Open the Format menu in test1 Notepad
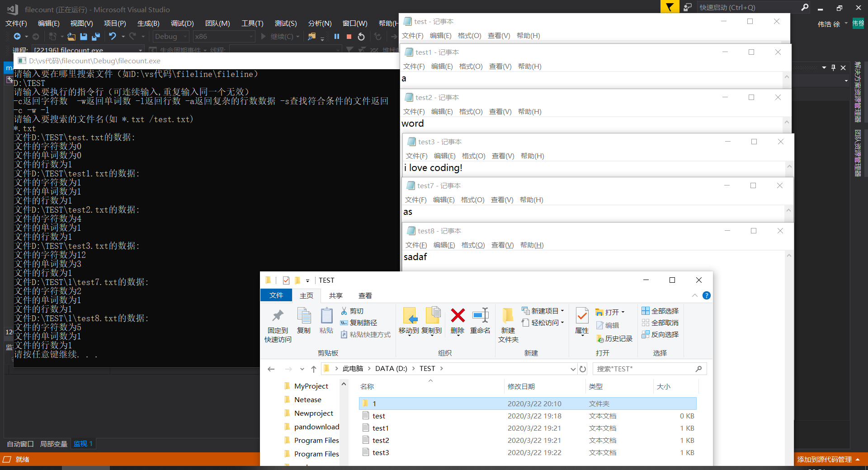 click(471, 66)
